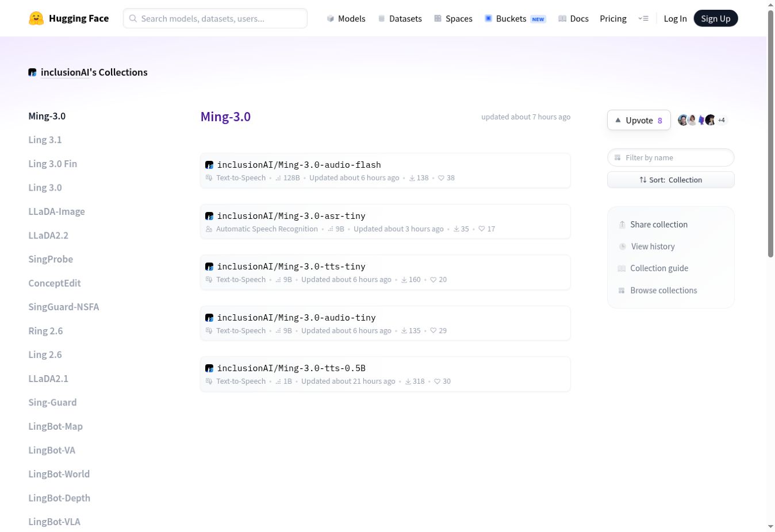This screenshot has width=775, height=532.
Task: Click the inclusionAI organization name link
Action: point(64,72)
